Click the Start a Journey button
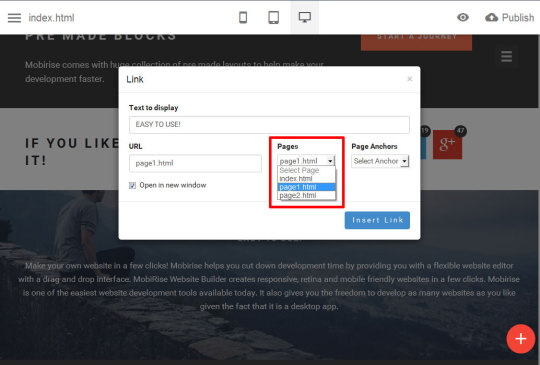The height and width of the screenshot is (365, 540). 416,41
